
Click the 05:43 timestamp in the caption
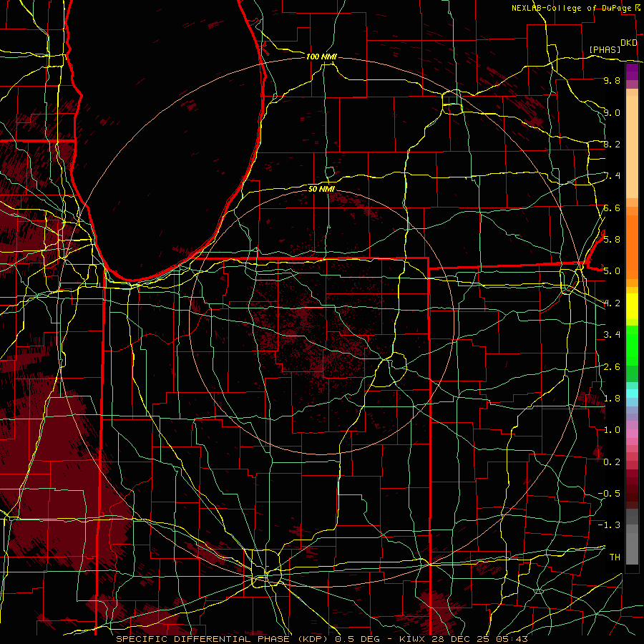click(512, 639)
